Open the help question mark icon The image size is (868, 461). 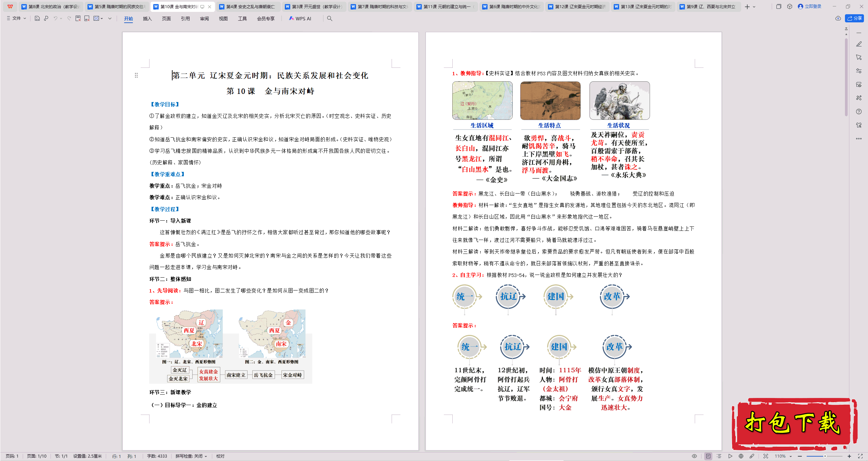pyautogui.click(x=859, y=112)
